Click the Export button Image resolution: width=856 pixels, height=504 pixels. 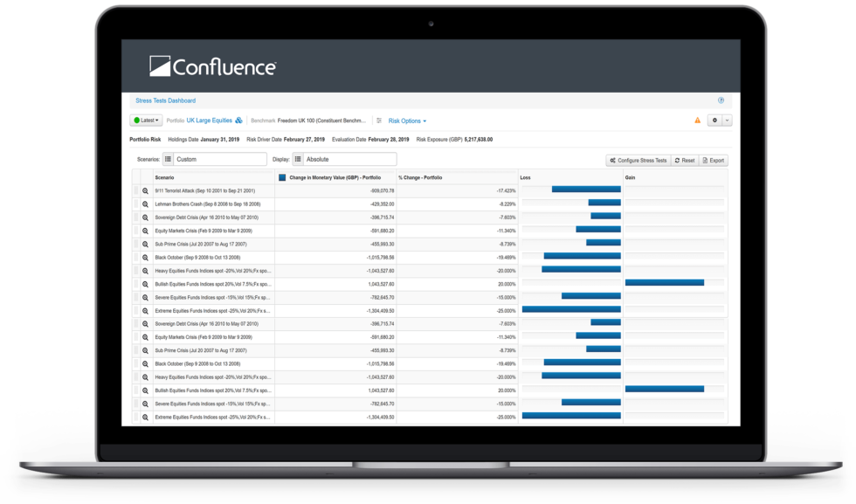(x=713, y=160)
